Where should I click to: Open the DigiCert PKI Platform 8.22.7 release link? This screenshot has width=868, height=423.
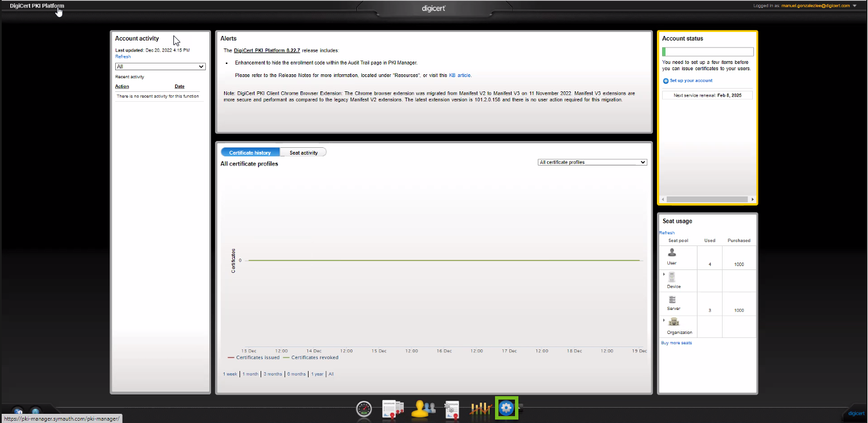pyautogui.click(x=267, y=51)
